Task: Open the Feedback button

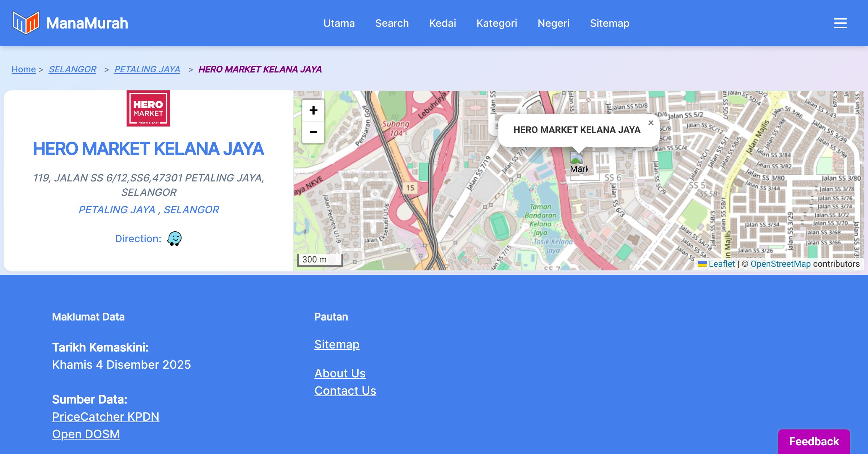Action: 814,441
